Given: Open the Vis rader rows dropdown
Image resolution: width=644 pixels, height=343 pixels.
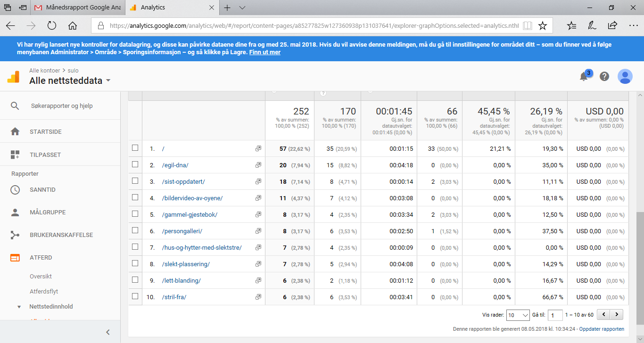Looking at the screenshot, I should 518,315.
